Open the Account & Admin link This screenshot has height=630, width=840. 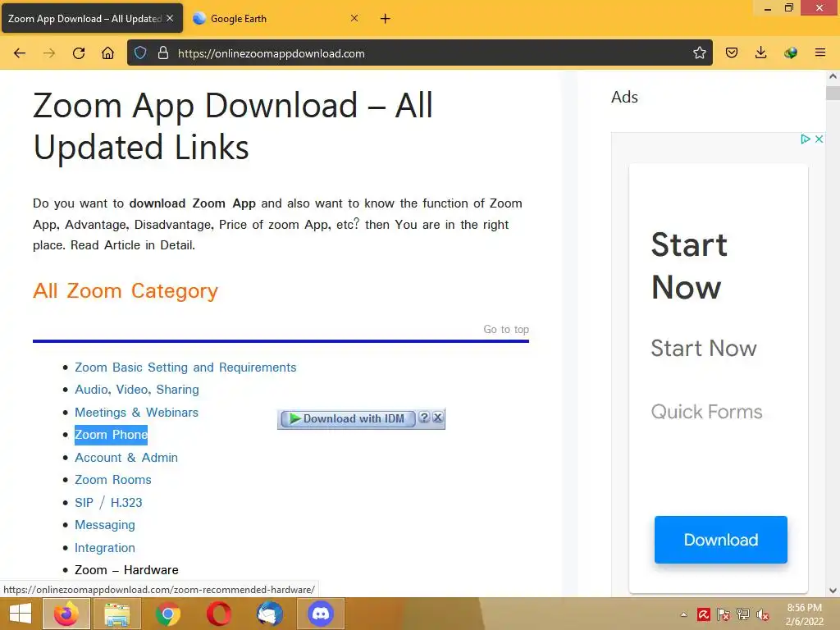pyautogui.click(x=126, y=458)
